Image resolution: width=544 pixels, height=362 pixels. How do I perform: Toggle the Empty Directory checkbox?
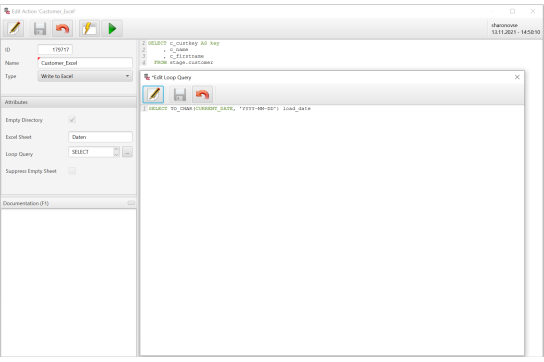pos(72,120)
